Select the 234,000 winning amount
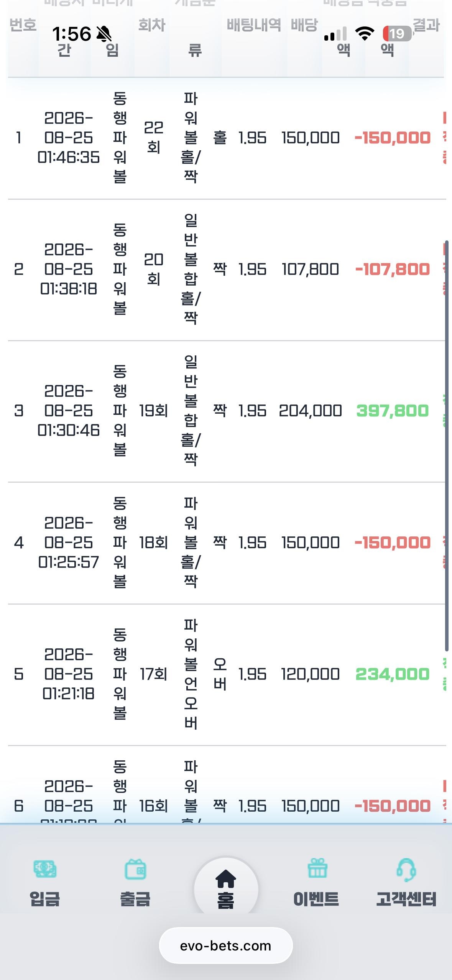 [x=393, y=674]
